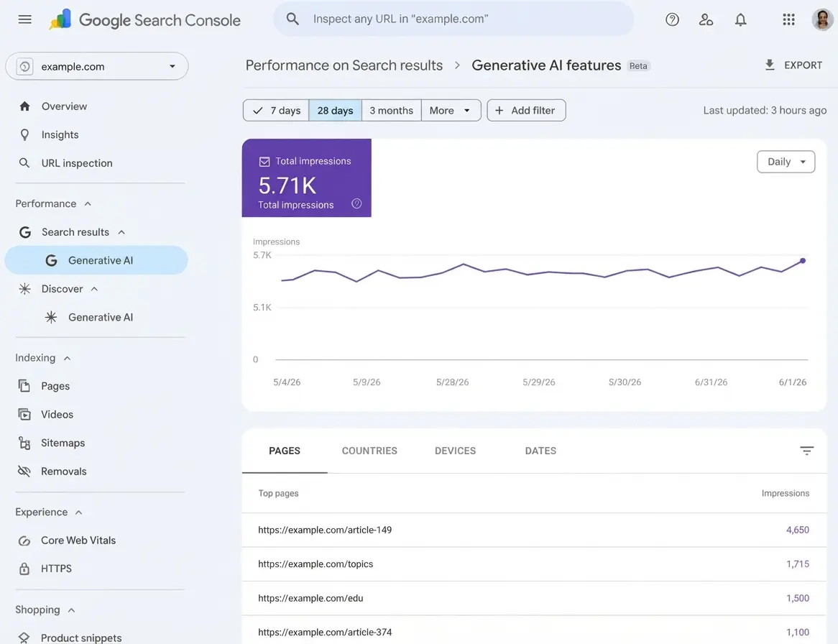Click the last data point on impressions chart
This screenshot has width=838, height=644.
(802, 261)
